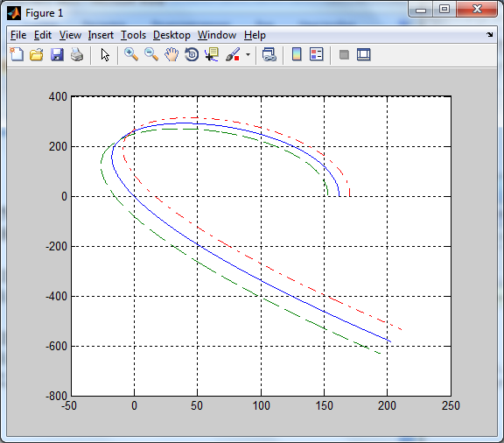This screenshot has height=443, width=504.
Task: Toggle the Rotate 3D tool
Action: pos(192,54)
